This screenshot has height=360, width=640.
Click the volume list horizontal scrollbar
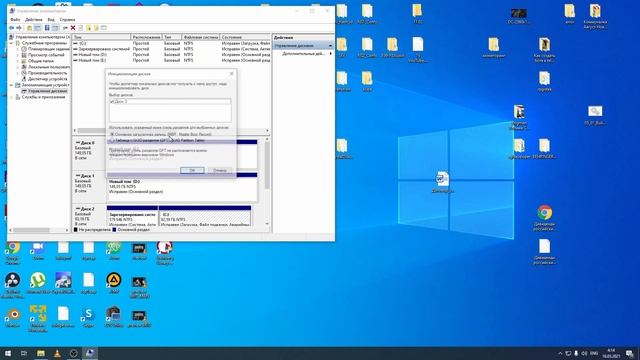pyautogui.click(x=171, y=131)
